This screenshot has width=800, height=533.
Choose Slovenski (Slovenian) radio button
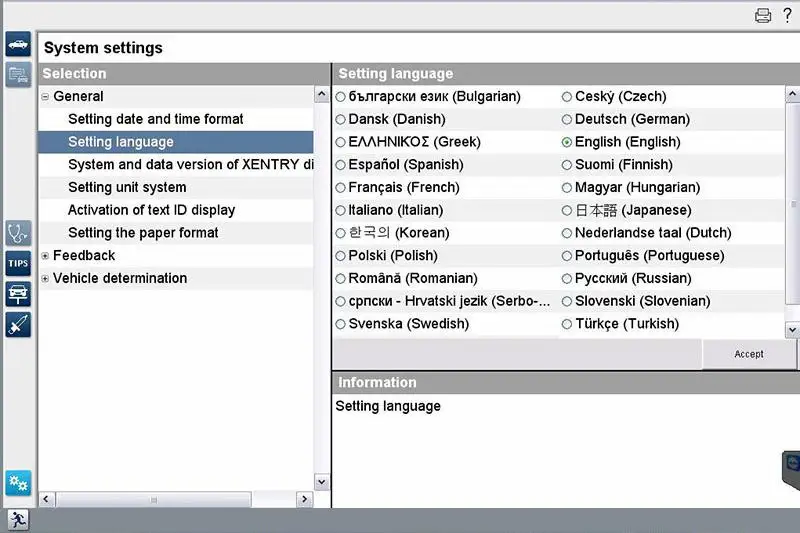coord(566,301)
